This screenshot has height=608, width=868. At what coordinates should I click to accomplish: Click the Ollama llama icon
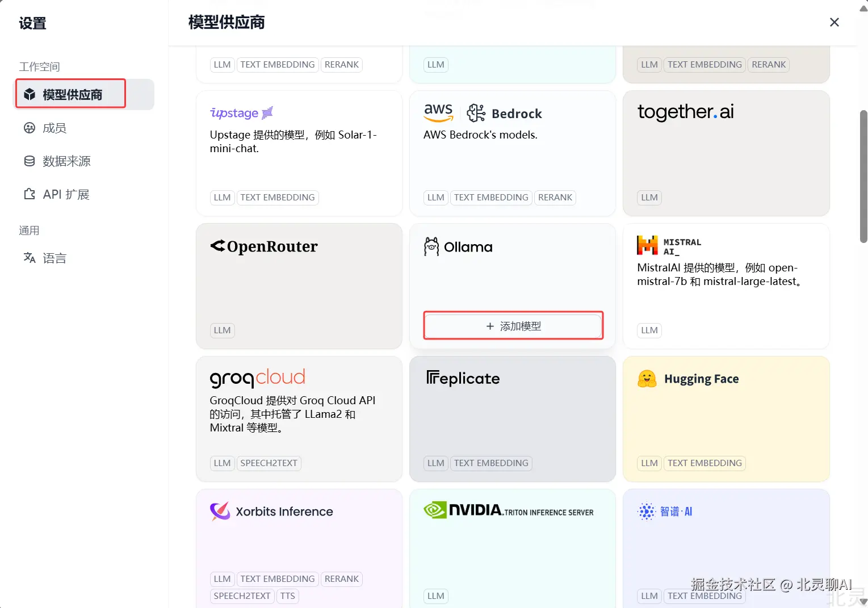pos(431,246)
